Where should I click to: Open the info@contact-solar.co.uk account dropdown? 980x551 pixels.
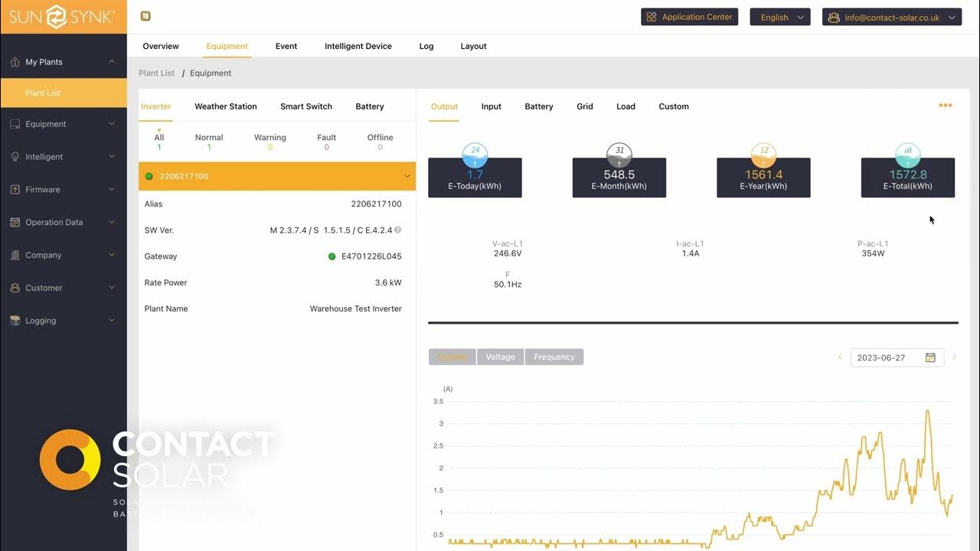click(x=892, y=17)
